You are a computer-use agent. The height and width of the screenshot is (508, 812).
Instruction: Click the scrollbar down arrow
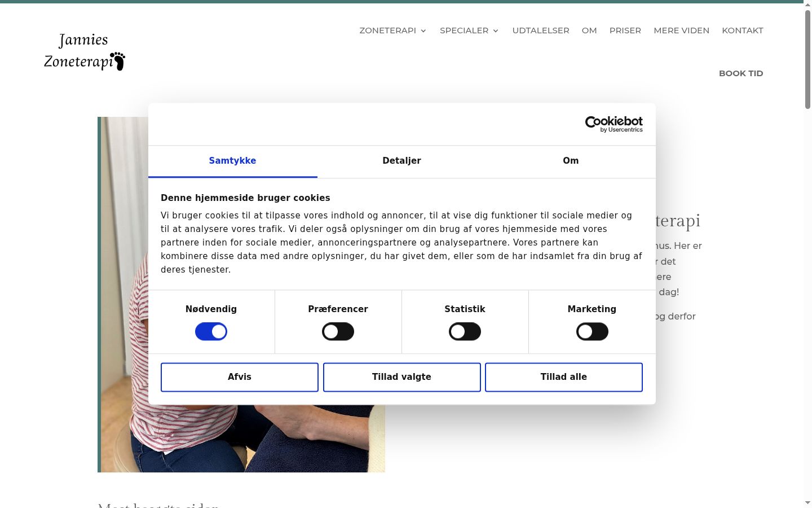coord(807,502)
